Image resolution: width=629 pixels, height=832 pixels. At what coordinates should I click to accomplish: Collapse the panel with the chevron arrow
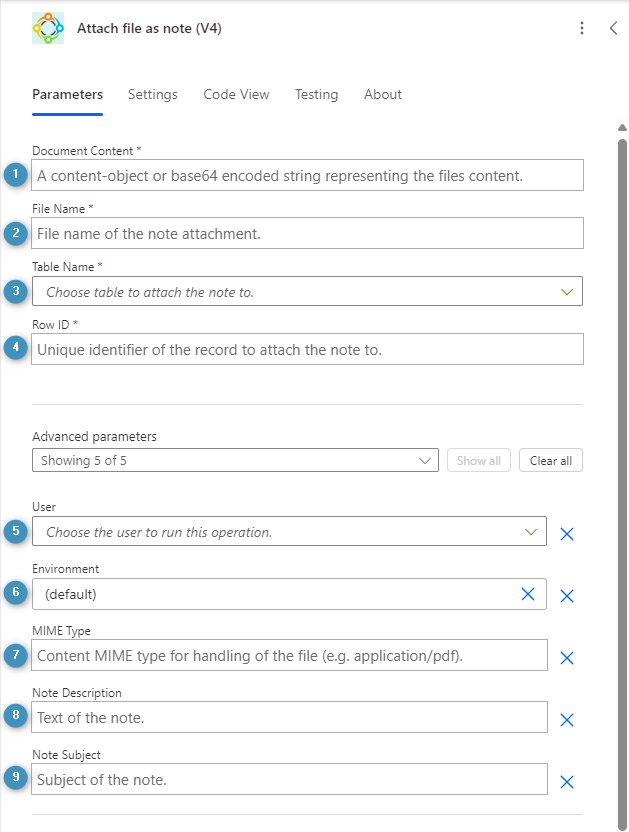click(x=613, y=28)
